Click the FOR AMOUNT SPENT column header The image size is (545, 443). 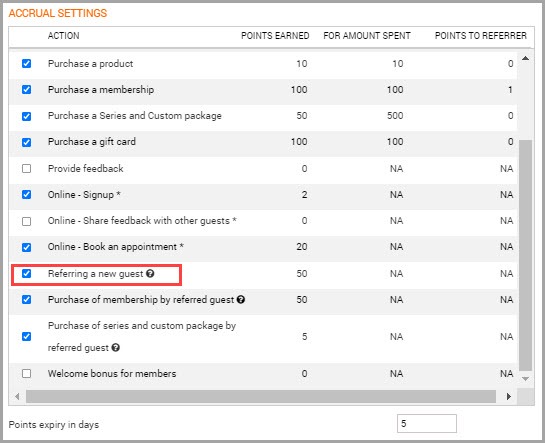click(x=367, y=36)
